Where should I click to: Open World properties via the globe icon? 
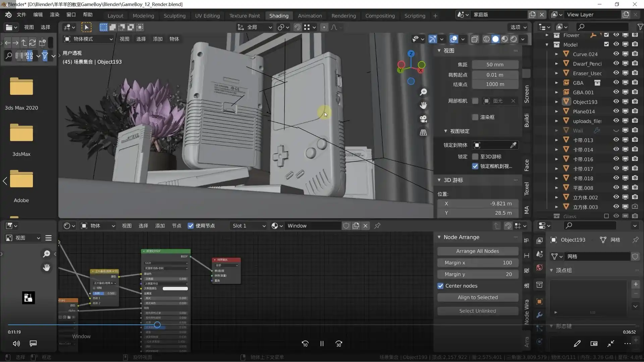coord(539,267)
